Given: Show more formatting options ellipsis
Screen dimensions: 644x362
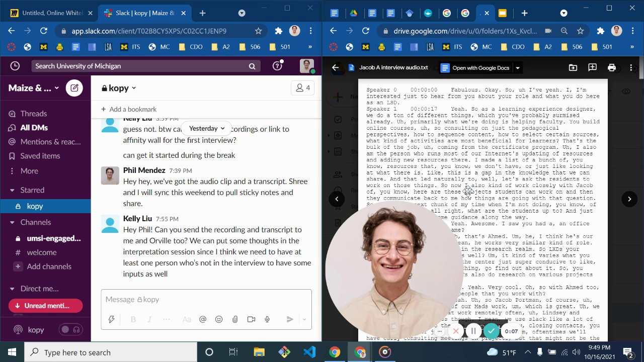Looking at the screenshot, I should (x=167, y=319).
